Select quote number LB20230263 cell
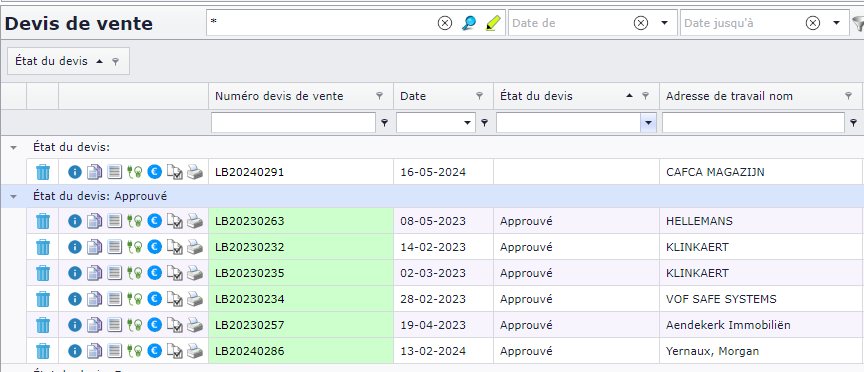 (301, 221)
